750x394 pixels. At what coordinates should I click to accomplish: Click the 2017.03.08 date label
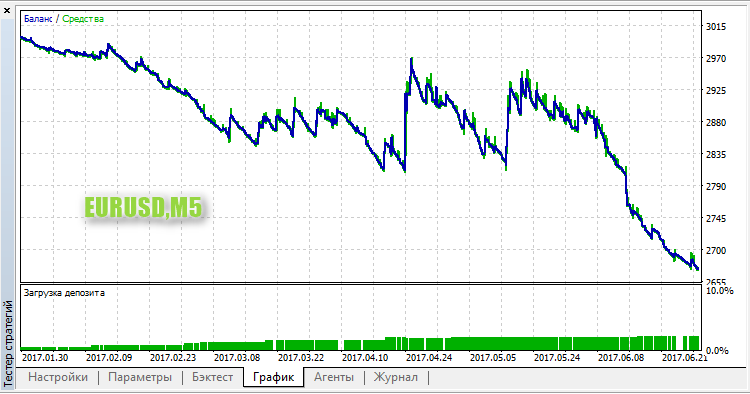point(237,358)
